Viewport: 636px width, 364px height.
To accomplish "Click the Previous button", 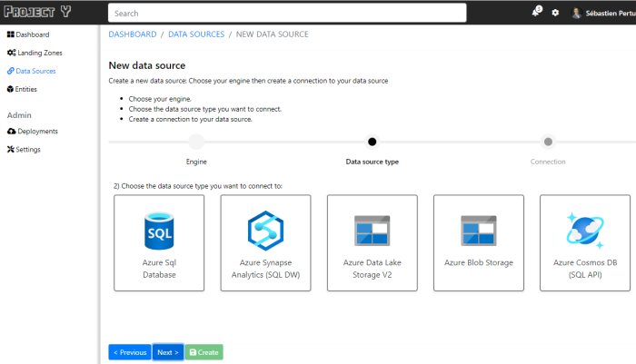I will tap(130, 352).
